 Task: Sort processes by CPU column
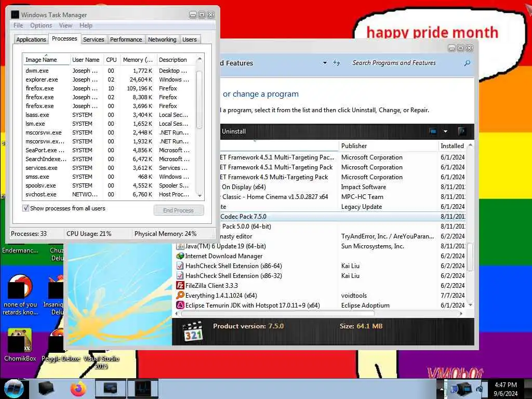point(111,60)
